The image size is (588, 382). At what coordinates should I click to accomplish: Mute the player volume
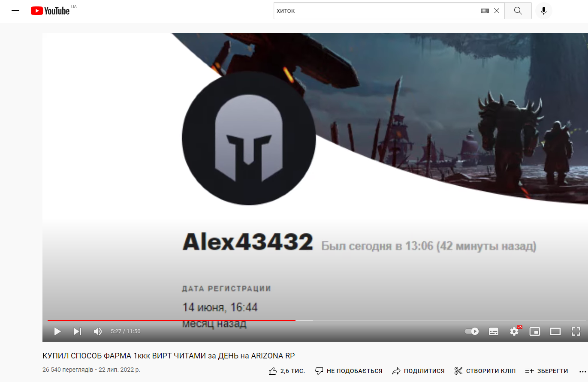(x=98, y=331)
